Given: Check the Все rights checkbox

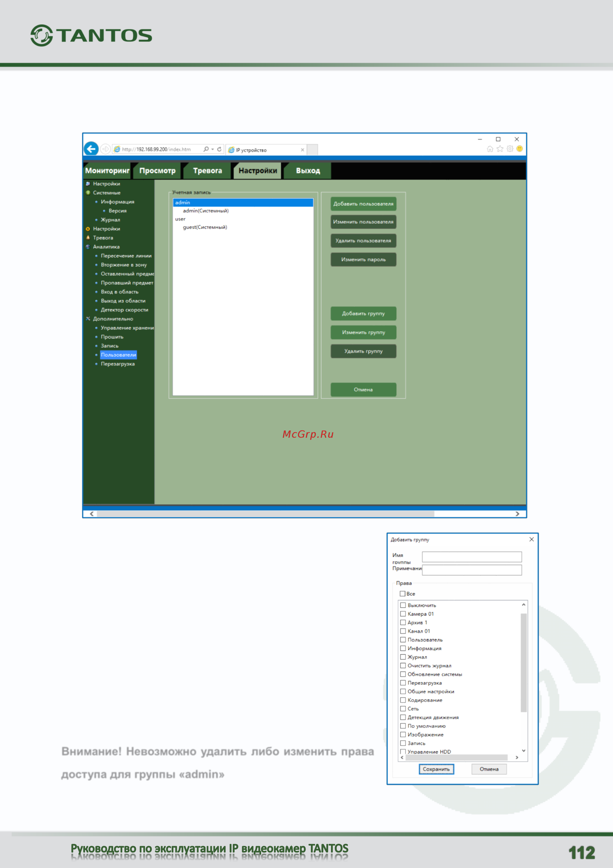Looking at the screenshot, I should [x=403, y=594].
